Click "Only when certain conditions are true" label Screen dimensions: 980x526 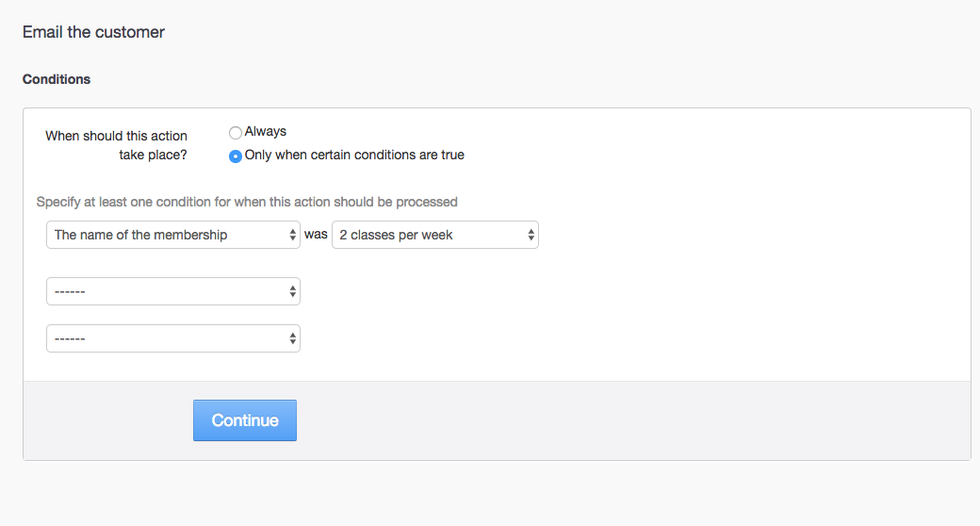point(353,155)
